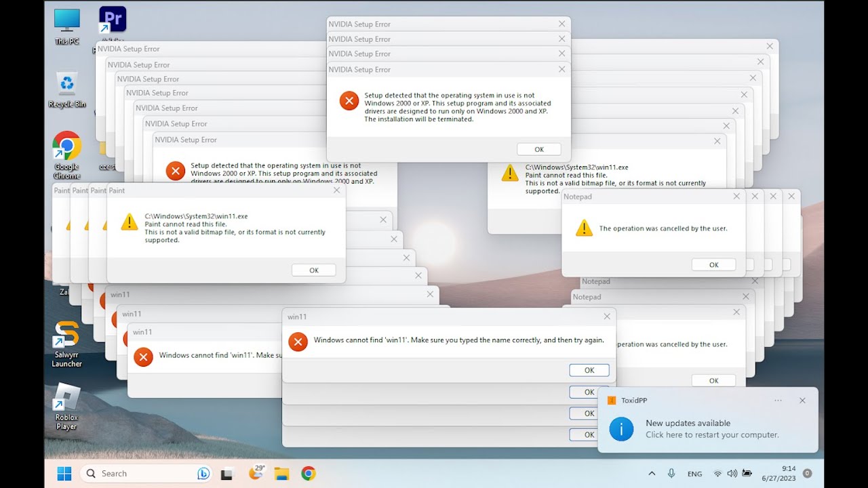Open Chrome from the taskbar
Screen dimensions: 868x488
(x=309, y=474)
